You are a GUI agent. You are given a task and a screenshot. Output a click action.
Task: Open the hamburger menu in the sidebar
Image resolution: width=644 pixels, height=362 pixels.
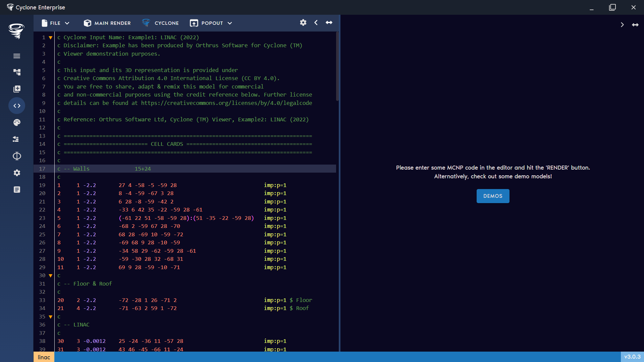pos(17,56)
